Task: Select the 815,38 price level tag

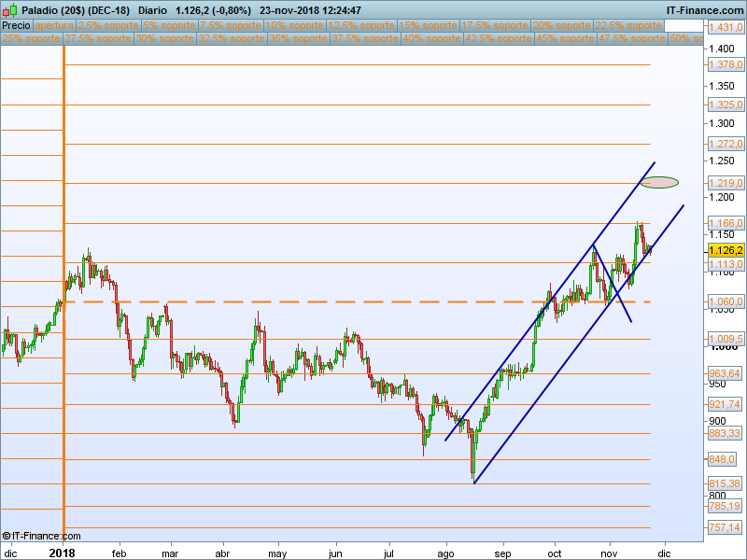Action: (x=726, y=483)
